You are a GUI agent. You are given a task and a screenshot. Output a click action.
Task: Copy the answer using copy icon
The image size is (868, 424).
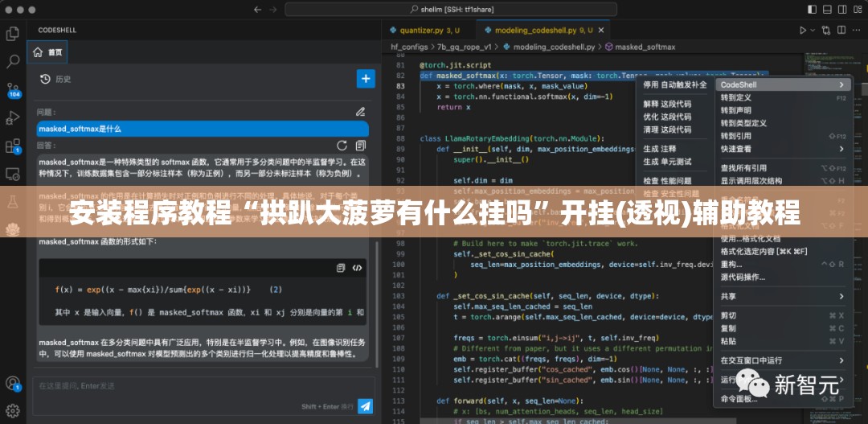point(361,145)
